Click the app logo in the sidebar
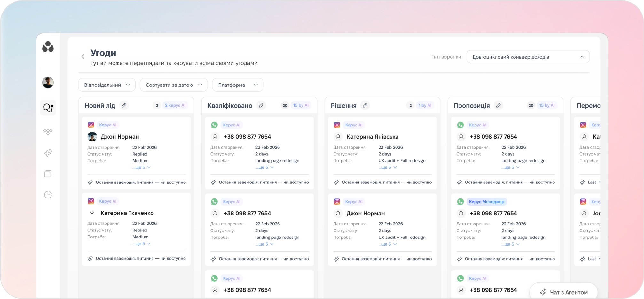Screen dimensions: 644x299 48,47
